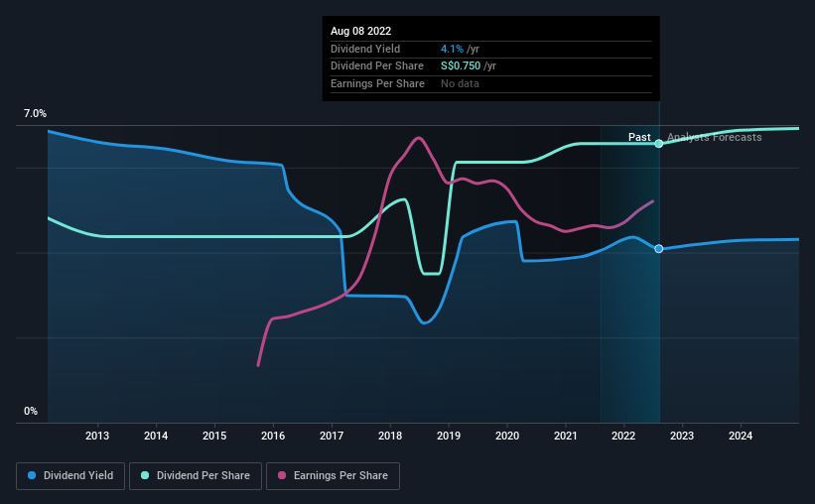815x504 pixels.
Task: Toggle the Dividend Yield legend button
Action: pos(70,476)
